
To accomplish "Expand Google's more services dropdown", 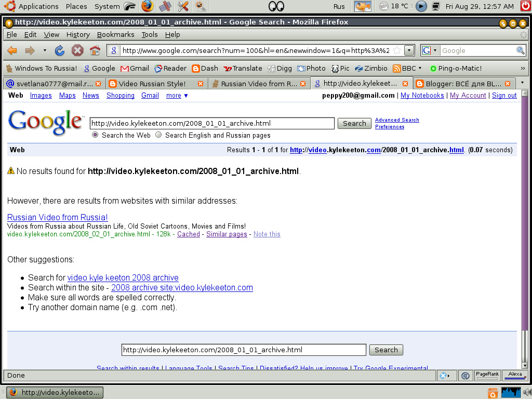I will (177, 96).
